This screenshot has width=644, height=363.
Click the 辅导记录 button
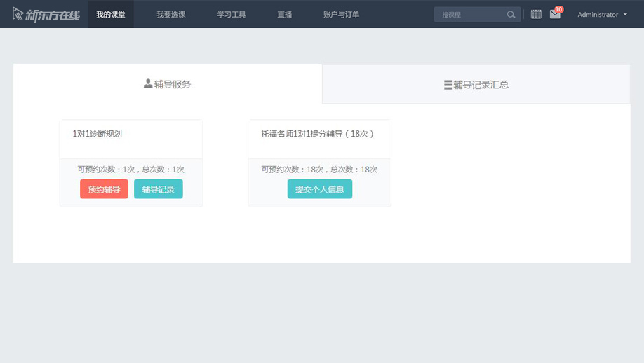coord(159,189)
